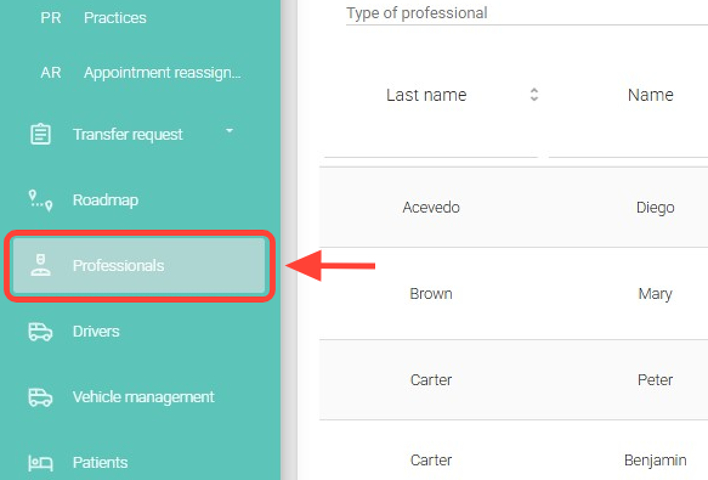This screenshot has width=708, height=480.
Task: Expand the Transfer request submenu arrow
Action: coord(229,131)
